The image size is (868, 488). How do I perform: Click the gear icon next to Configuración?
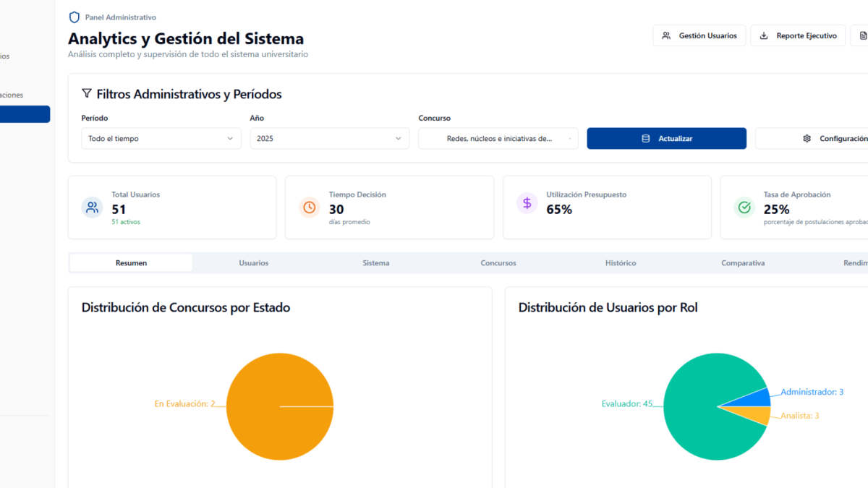(x=807, y=139)
